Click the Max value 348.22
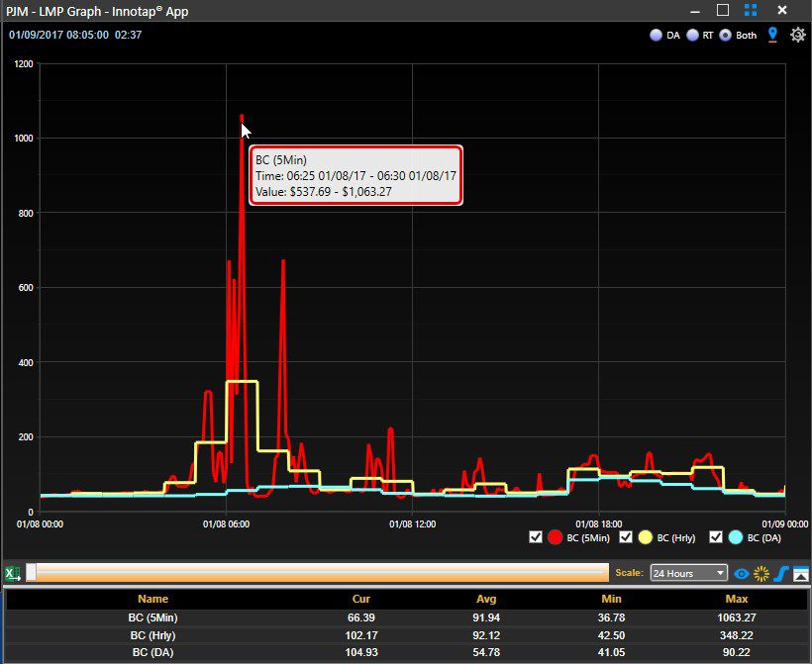Screen dimensions: 812x664 737,635
